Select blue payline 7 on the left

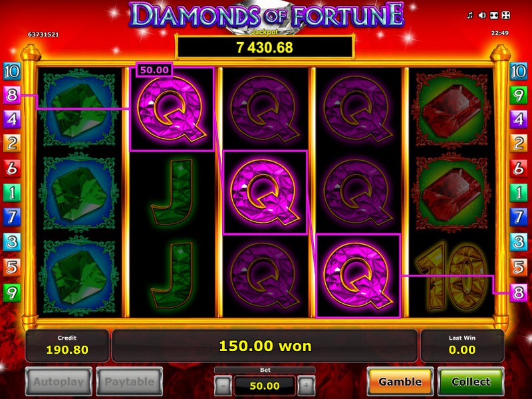12,217
